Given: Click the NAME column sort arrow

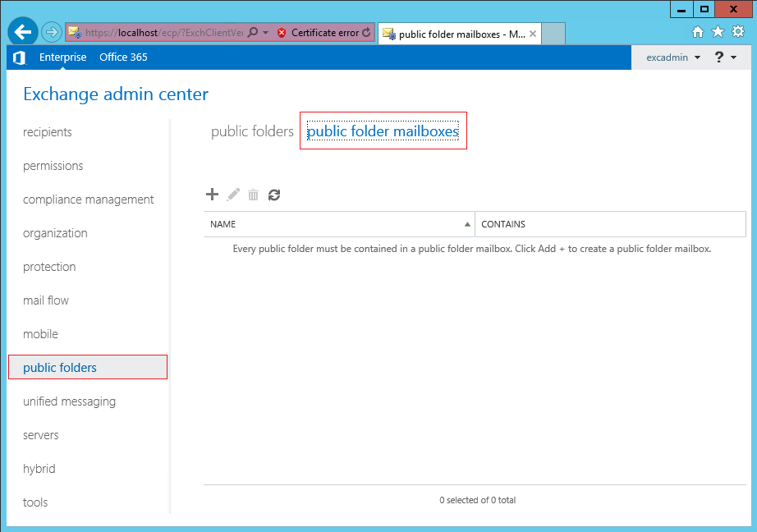Looking at the screenshot, I should click(467, 224).
